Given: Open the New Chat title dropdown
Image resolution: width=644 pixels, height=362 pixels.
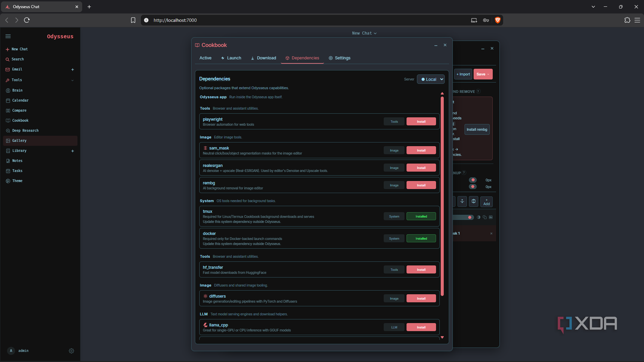Looking at the screenshot, I should tap(364, 33).
